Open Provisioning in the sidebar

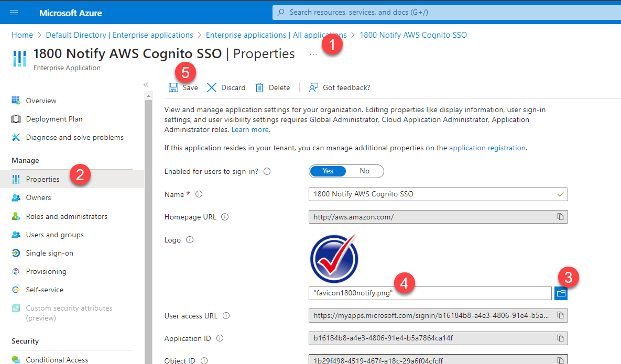coord(46,271)
